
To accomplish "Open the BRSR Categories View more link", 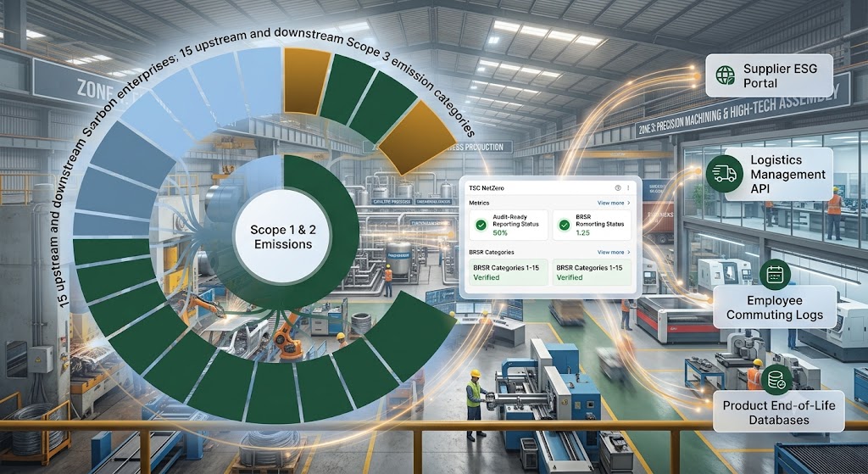I will tap(610, 253).
